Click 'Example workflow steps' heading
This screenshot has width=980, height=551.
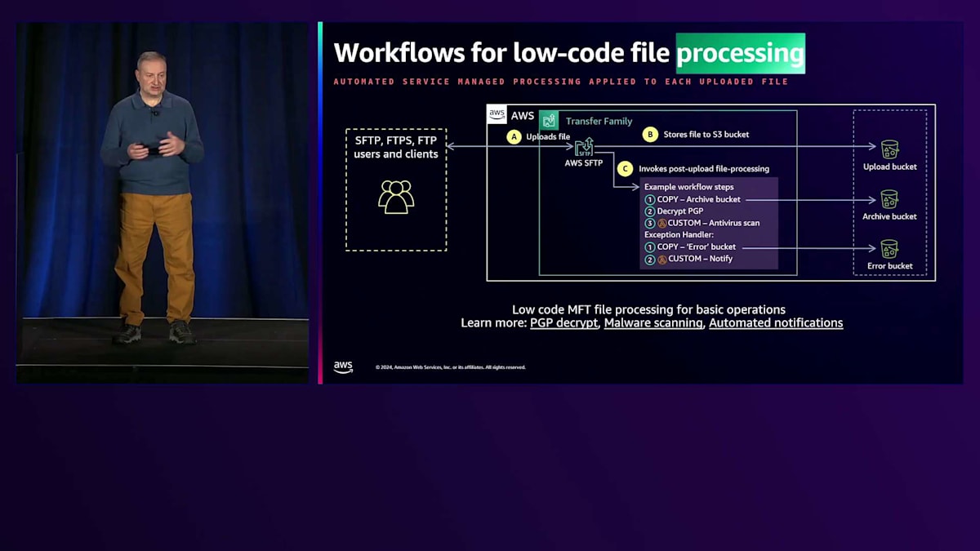688,187
